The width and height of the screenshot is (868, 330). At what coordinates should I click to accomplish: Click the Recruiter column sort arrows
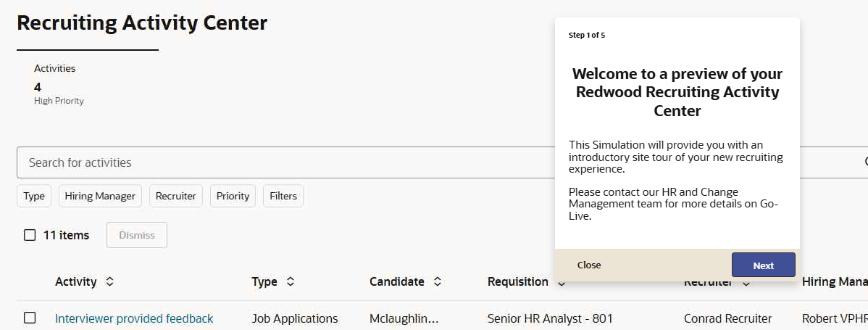click(746, 282)
